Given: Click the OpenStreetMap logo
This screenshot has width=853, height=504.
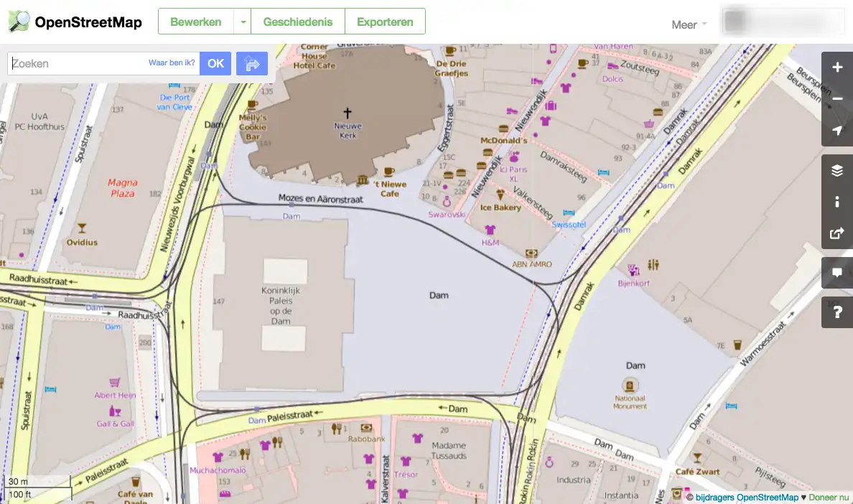Looking at the screenshot, I should coord(75,22).
